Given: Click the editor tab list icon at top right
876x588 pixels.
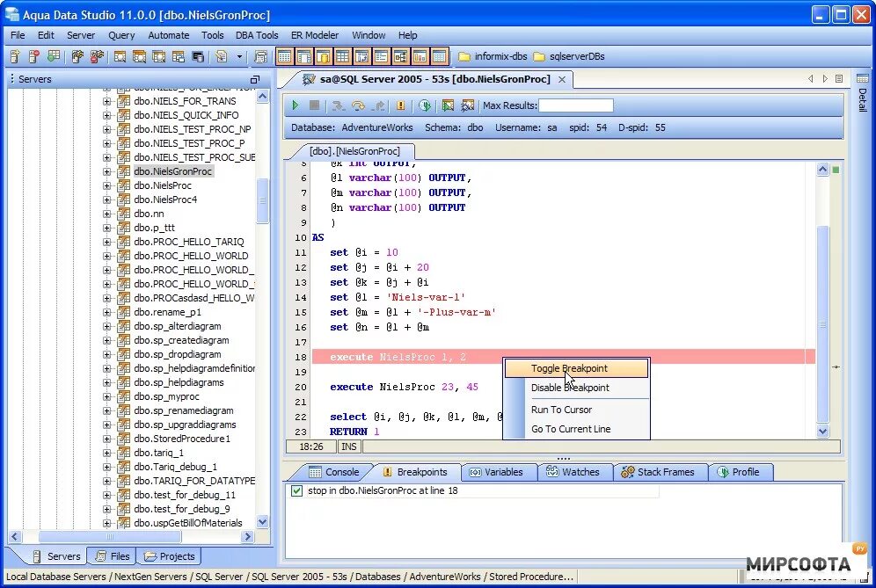Looking at the screenshot, I should [x=839, y=79].
